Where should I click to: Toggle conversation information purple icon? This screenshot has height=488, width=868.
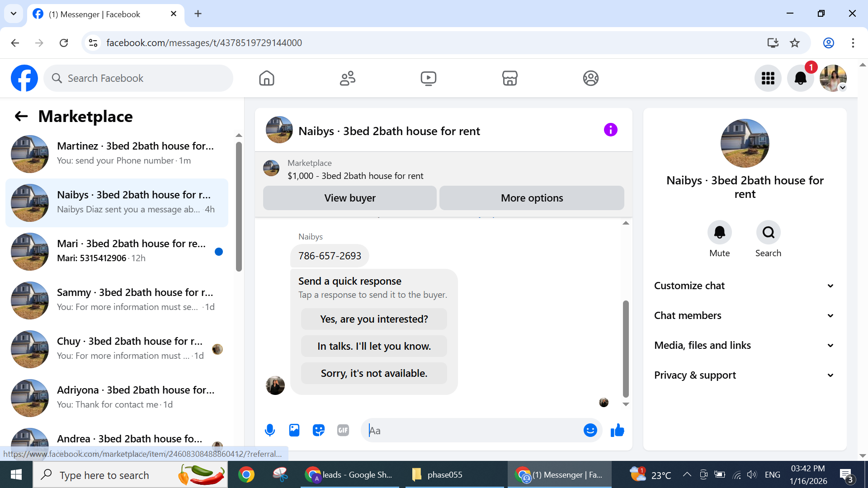point(610,130)
